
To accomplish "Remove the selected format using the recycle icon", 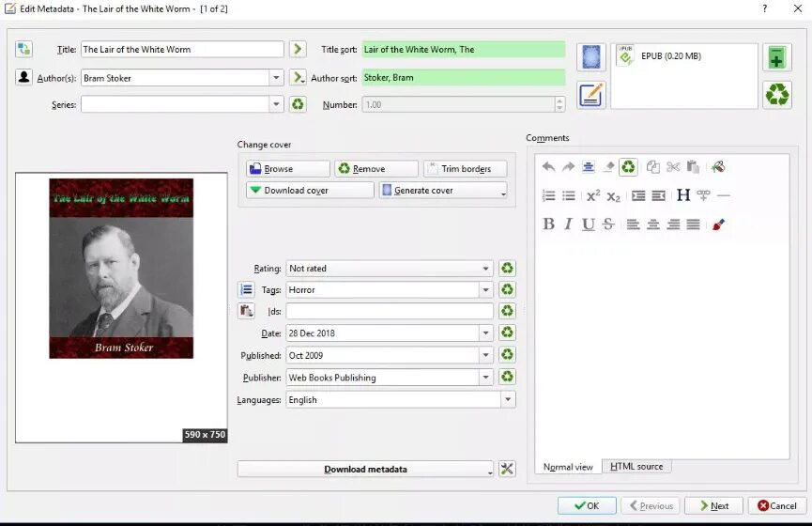I will point(776,95).
